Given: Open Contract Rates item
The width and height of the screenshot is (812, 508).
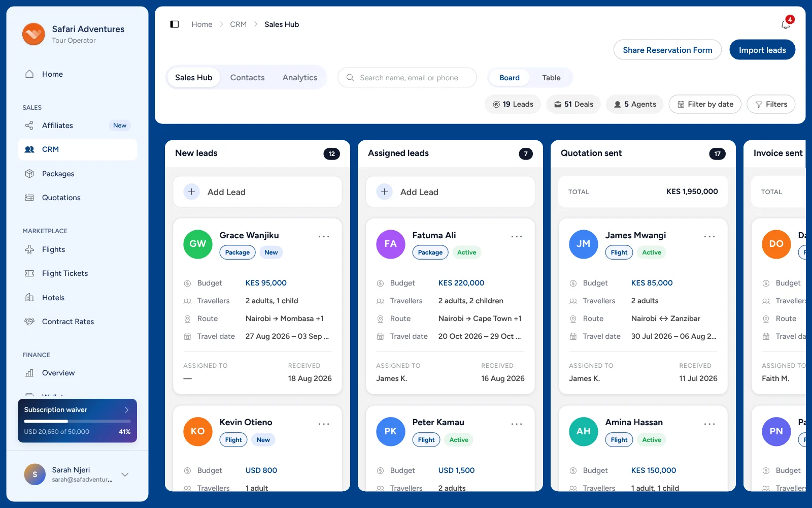Looking at the screenshot, I should [78, 322].
